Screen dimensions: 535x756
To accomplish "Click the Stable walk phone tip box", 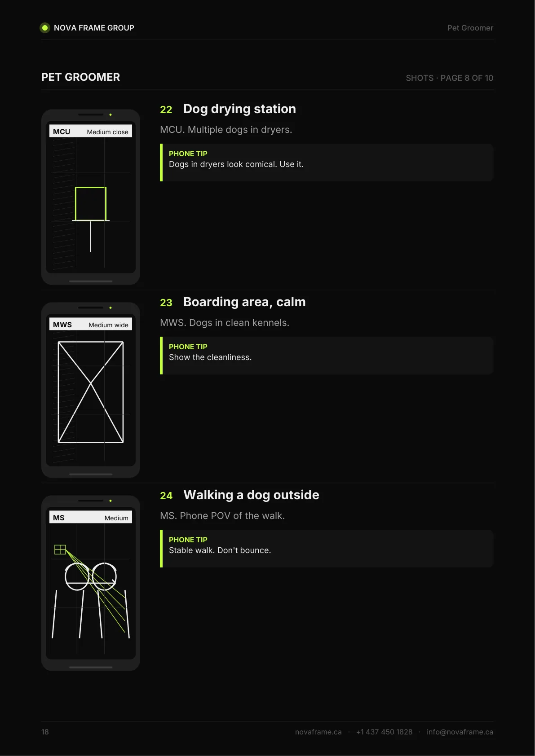I will click(x=327, y=549).
